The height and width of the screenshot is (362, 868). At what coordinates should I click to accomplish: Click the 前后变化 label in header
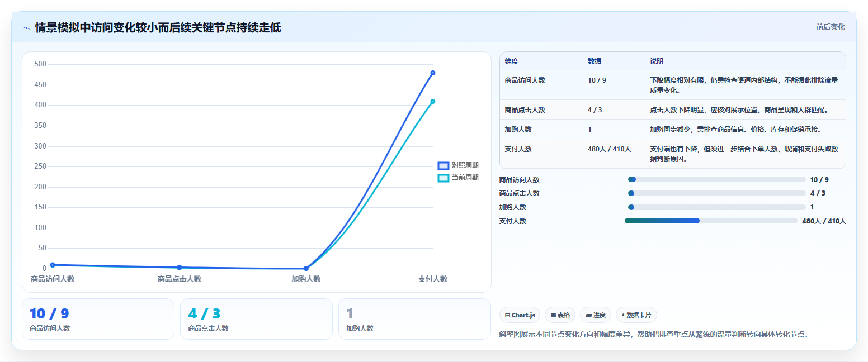830,27
